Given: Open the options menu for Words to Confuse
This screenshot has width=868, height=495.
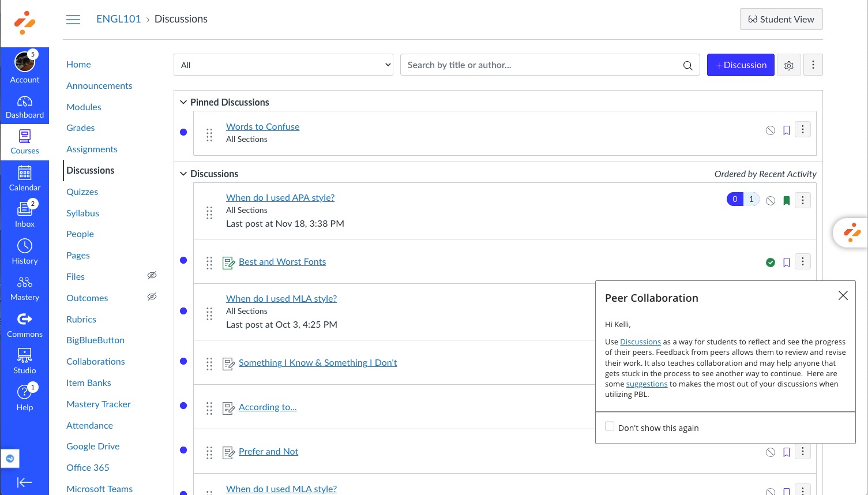Looking at the screenshot, I should [x=802, y=130].
